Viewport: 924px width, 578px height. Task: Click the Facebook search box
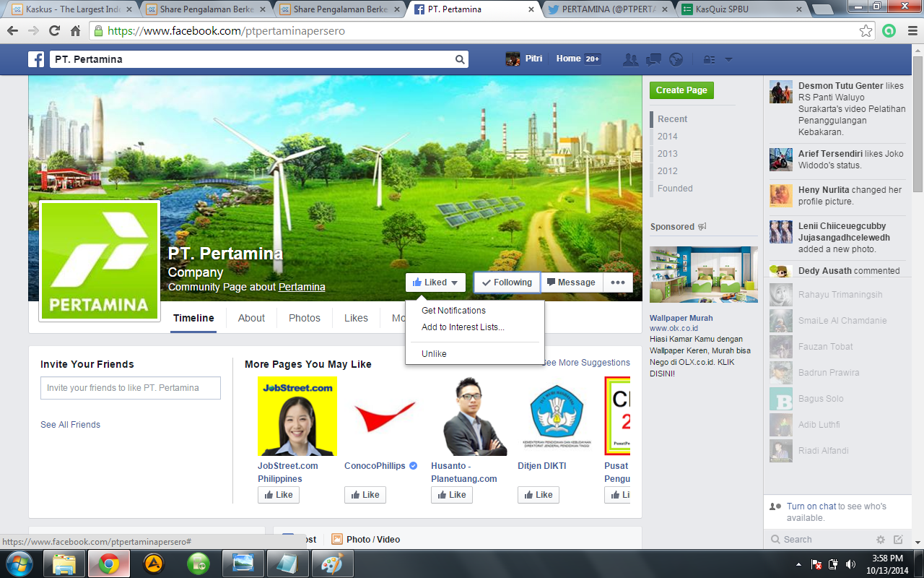pyautogui.click(x=259, y=59)
